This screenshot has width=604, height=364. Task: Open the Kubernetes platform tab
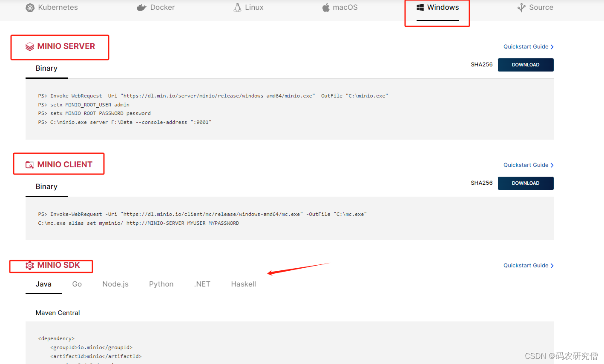[x=52, y=8]
